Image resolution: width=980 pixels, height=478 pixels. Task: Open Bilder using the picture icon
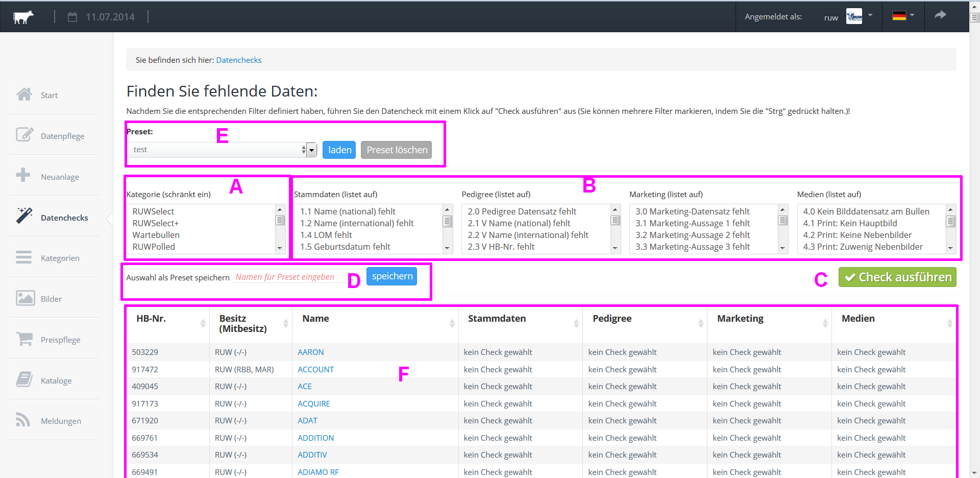pyautogui.click(x=25, y=298)
